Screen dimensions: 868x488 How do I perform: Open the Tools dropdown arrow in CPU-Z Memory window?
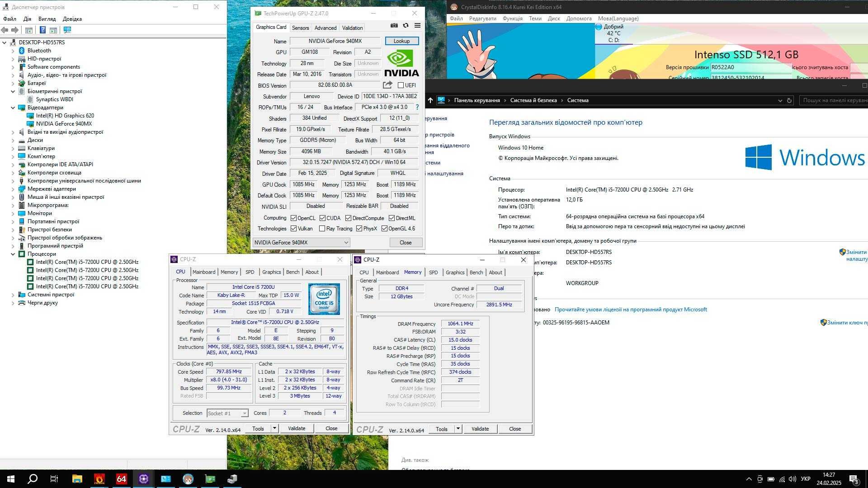point(458,429)
